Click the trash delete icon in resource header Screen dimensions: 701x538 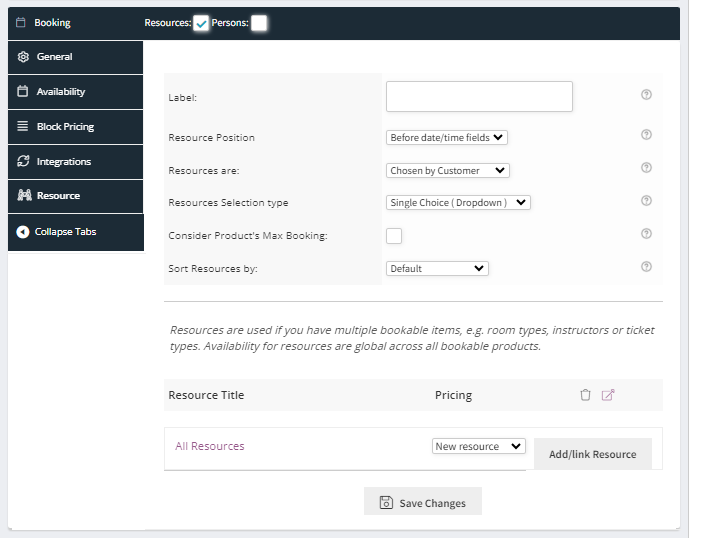pyautogui.click(x=585, y=395)
